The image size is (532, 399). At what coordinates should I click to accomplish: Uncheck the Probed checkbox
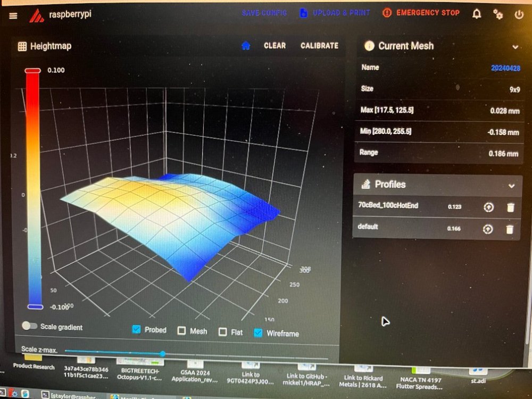tap(136, 329)
